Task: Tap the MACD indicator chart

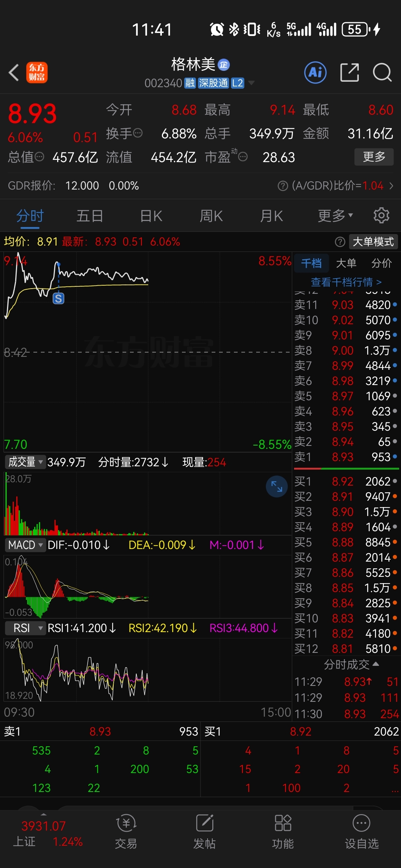Action: coord(147,586)
